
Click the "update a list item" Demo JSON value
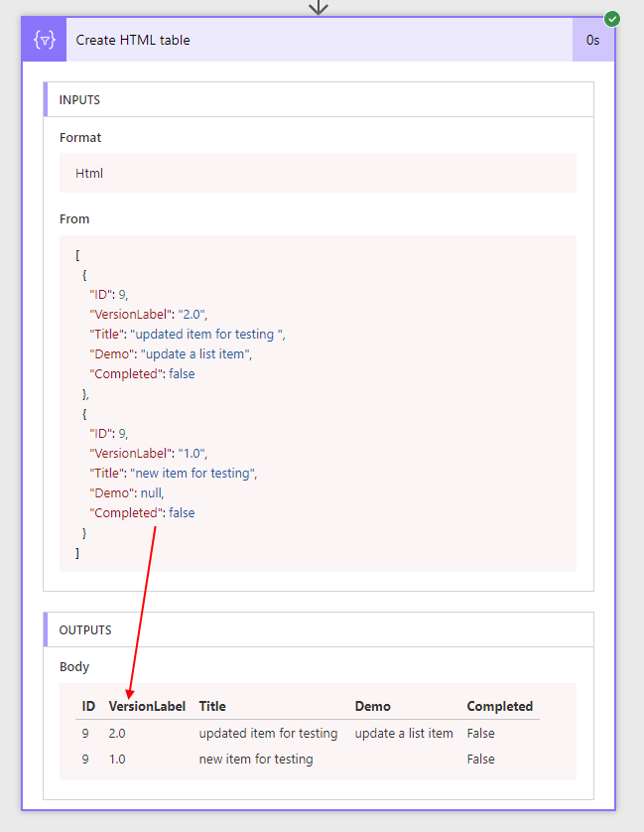pyautogui.click(x=195, y=354)
